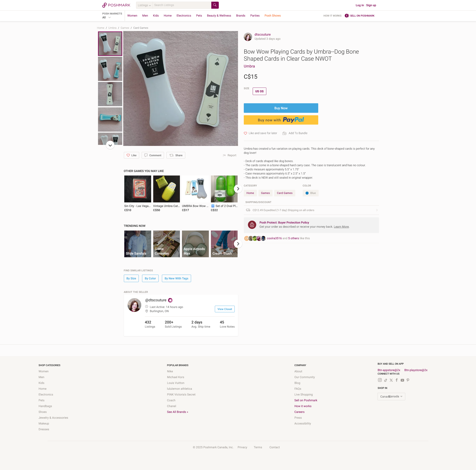Open the TikTok icon in footer
The width and height of the screenshot is (476, 470).
[x=386, y=380]
